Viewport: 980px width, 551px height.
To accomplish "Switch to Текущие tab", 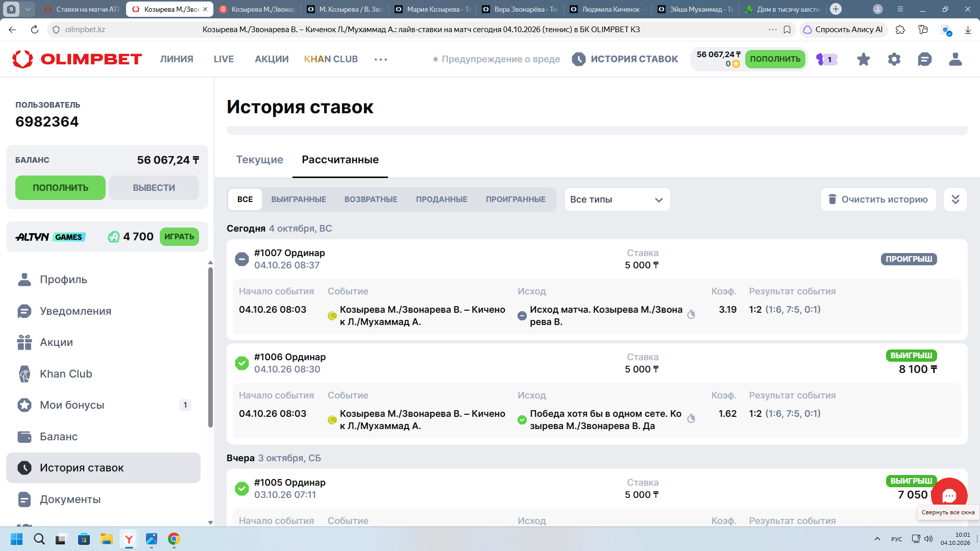I will pyautogui.click(x=259, y=160).
